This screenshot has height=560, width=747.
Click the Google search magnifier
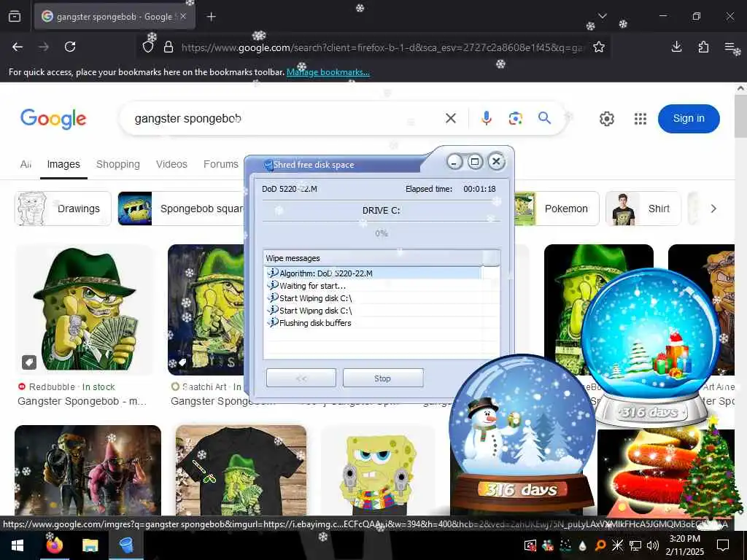(x=544, y=118)
